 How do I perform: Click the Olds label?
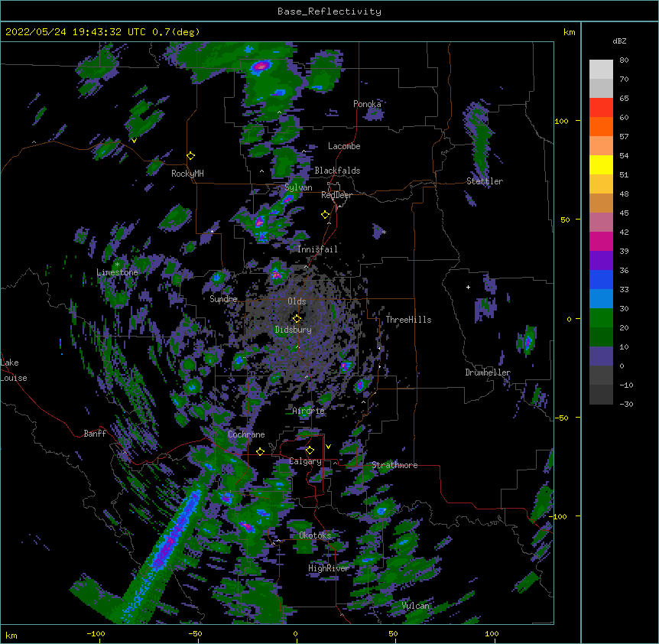coord(297,301)
